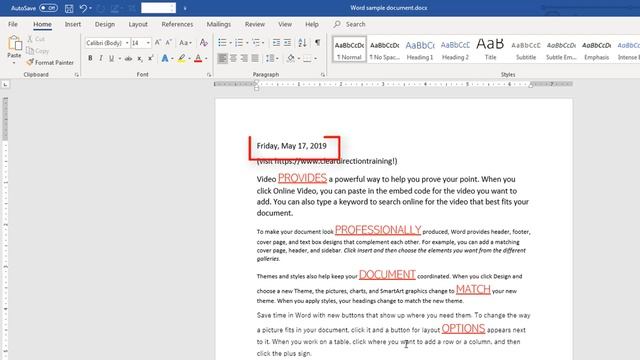Click the Undo arrow icon
The width and height of the screenshot is (640, 360).
click(83, 8)
